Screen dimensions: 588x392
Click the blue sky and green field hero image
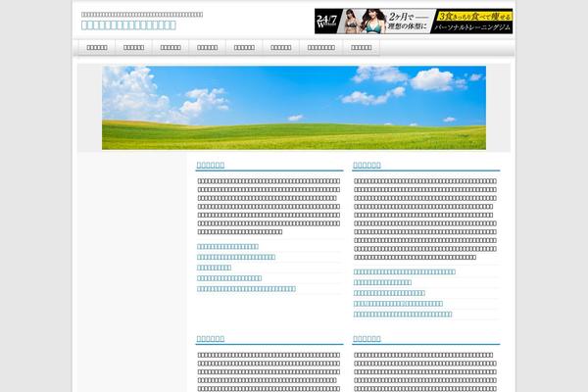(294, 108)
